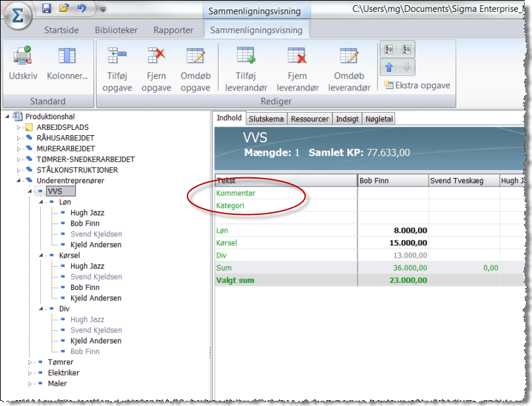Expand the STÅLKONSTRUKTIONER node
Image resolution: width=532 pixels, height=406 pixels.
point(18,170)
